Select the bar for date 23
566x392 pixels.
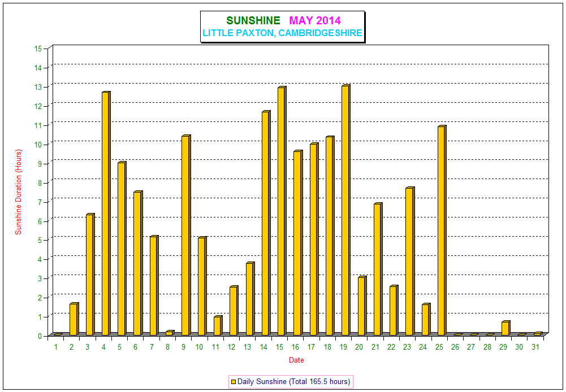[410, 262]
